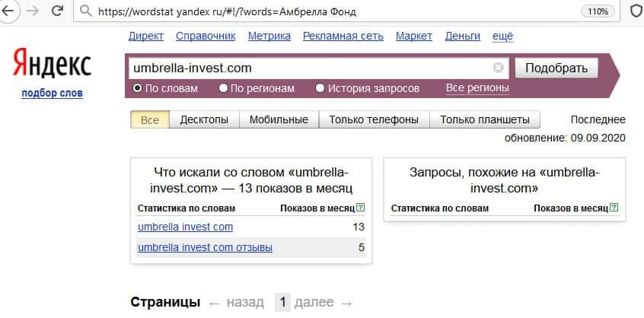Image resolution: width=644 pixels, height=318 pixels.
Task: Switch to the "Десктопы" tab
Action: 204,119
